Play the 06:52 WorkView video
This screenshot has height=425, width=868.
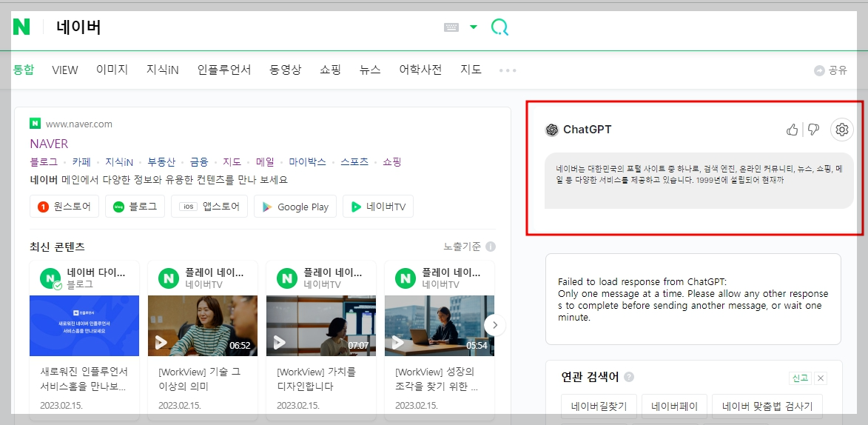[203, 325]
